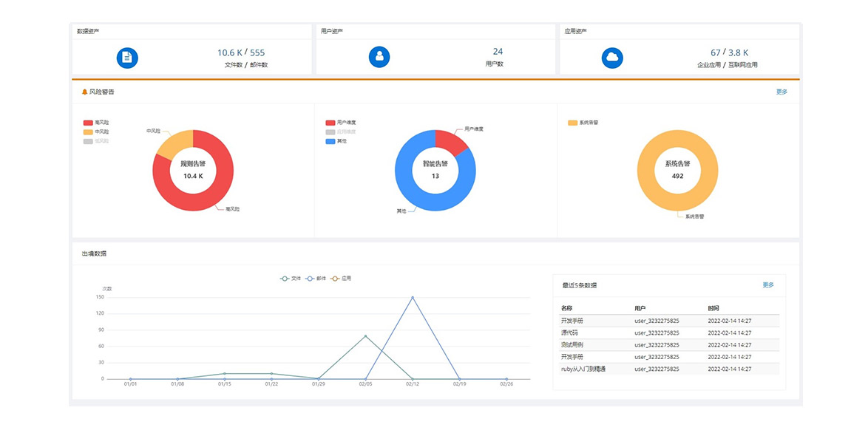This screenshot has width=868, height=433.
Task: Click the application assets cloud icon
Action: pyautogui.click(x=612, y=58)
